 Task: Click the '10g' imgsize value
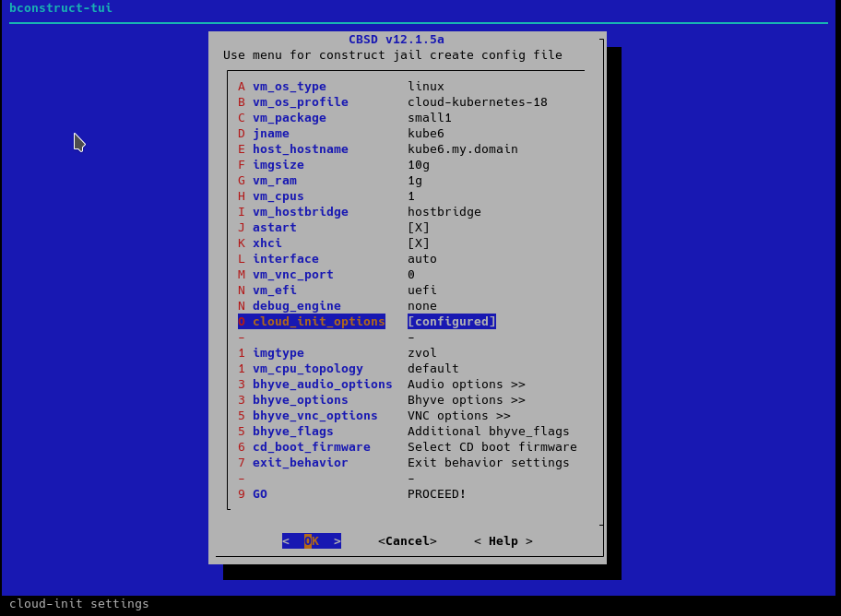pos(419,165)
